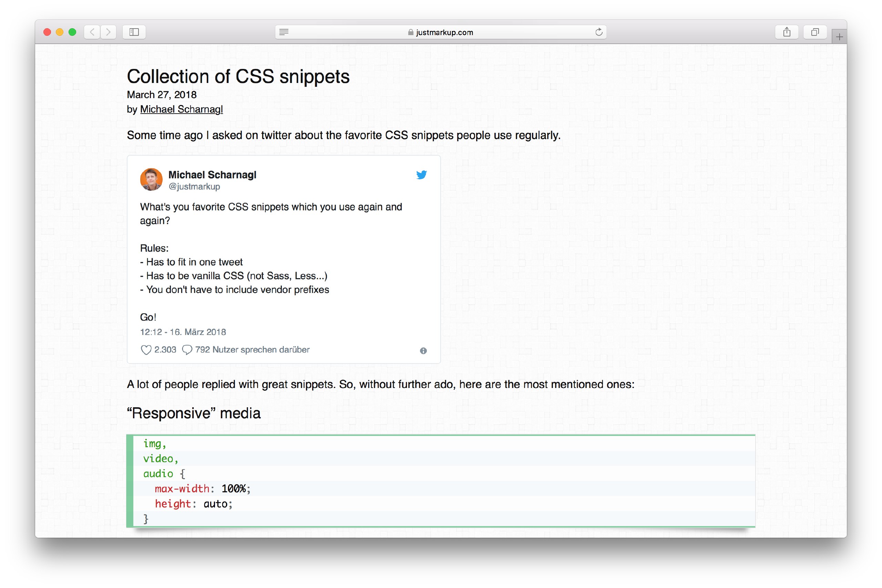Viewport: 882px width, 588px height.
Task: Open the Share menu icon
Action: point(787,32)
